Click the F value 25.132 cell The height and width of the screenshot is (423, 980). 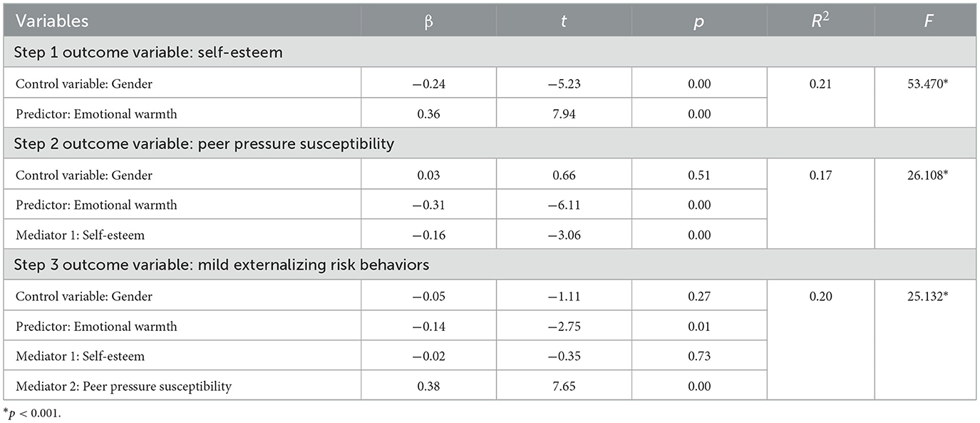point(927,296)
